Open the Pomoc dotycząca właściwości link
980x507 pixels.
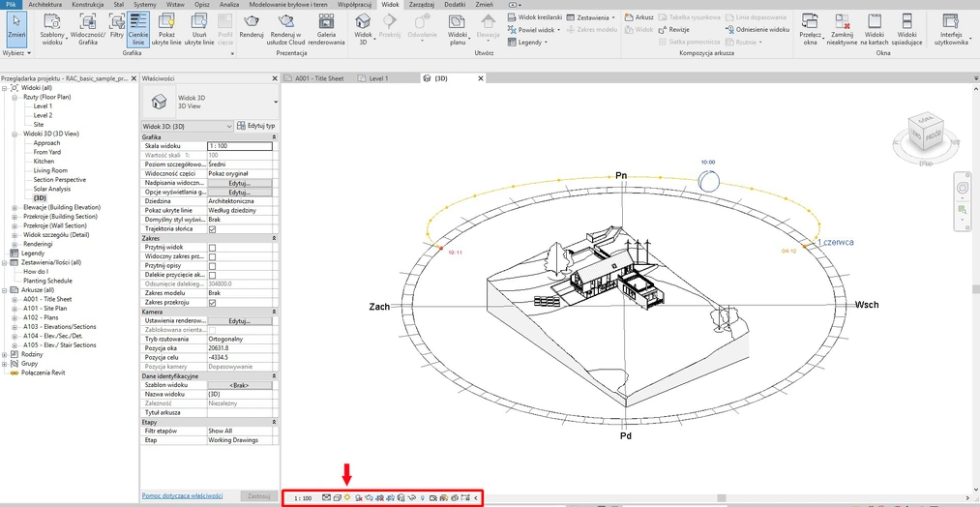coord(182,495)
